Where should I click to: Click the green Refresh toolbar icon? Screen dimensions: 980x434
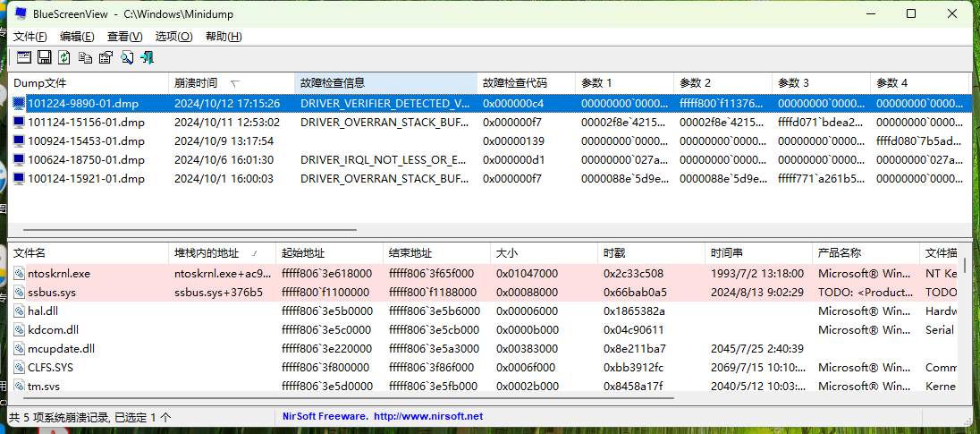coord(64,57)
